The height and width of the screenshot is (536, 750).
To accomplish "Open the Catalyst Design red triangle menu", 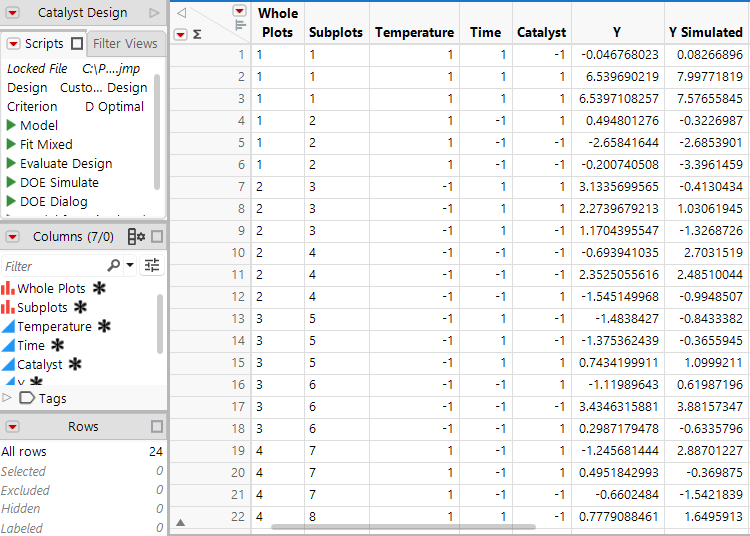I will (13, 13).
